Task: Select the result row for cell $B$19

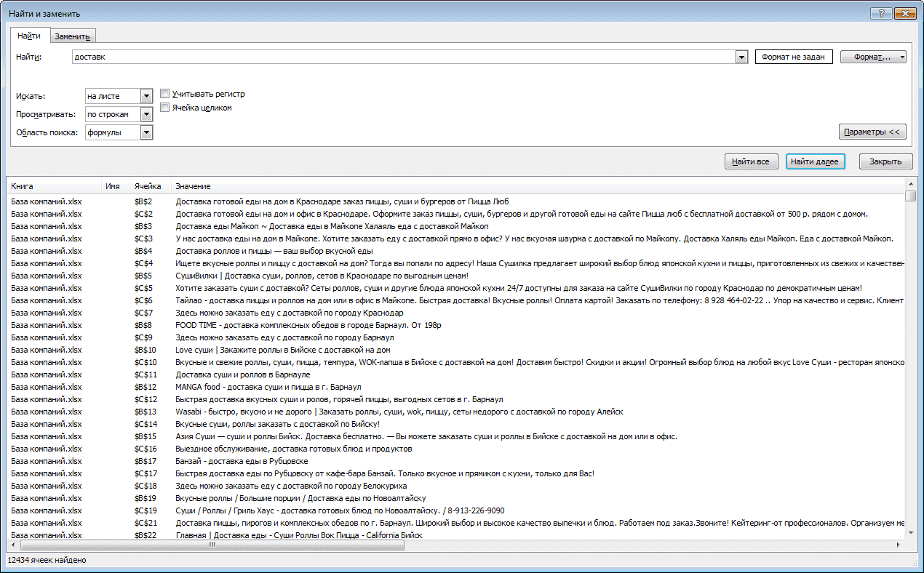Action: pos(455,498)
